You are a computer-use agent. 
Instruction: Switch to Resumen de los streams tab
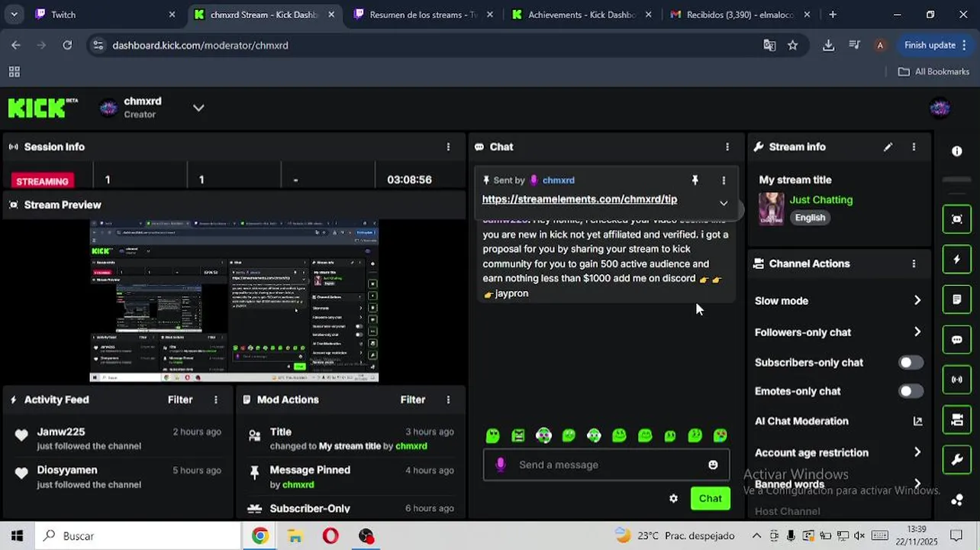coord(422,15)
